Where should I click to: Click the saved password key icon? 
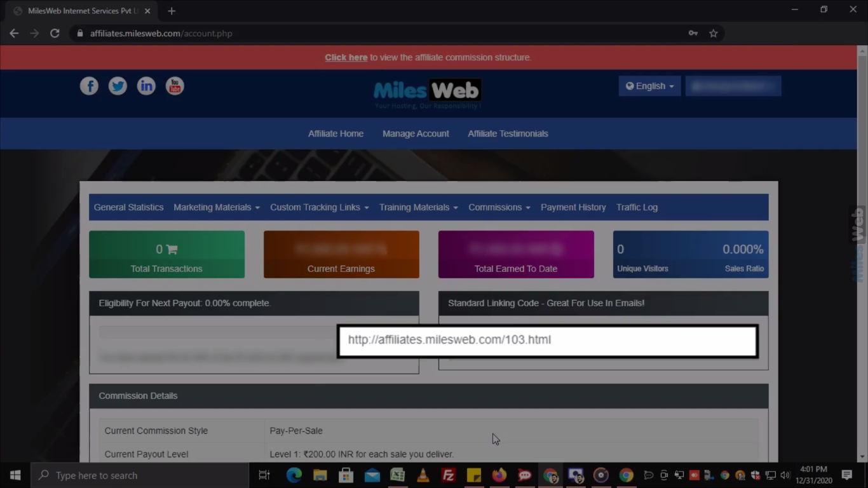point(693,33)
